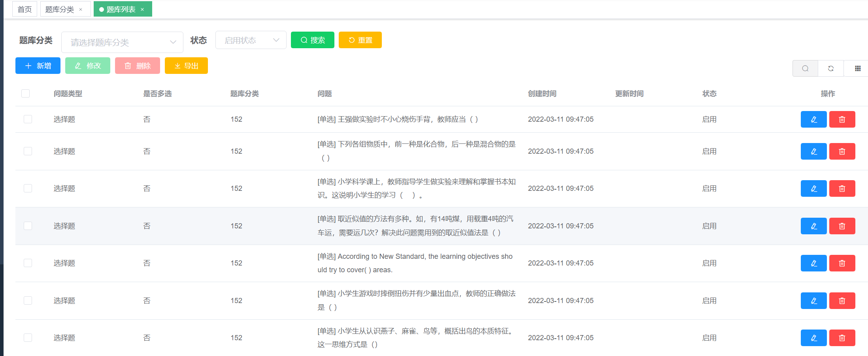Click the 操作 column header
Viewport: 868px width, 356px height.
pyautogui.click(x=828, y=94)
